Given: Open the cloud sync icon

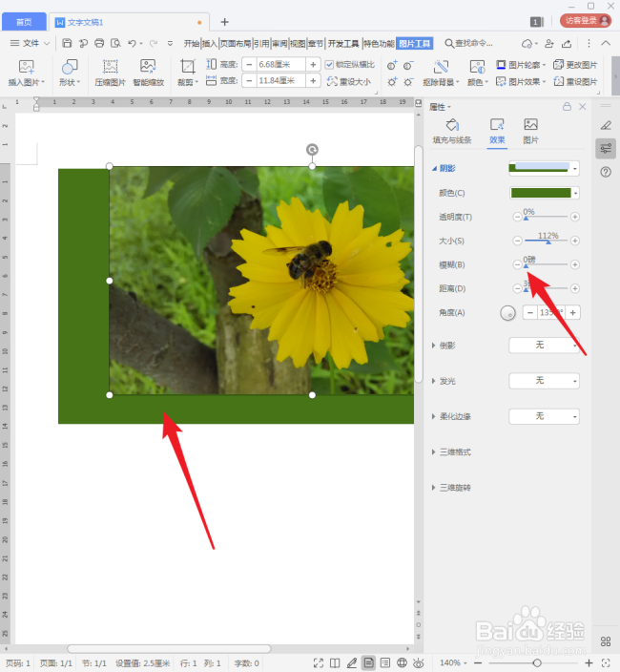Looking at the screenshot, I should pos(528,43).
